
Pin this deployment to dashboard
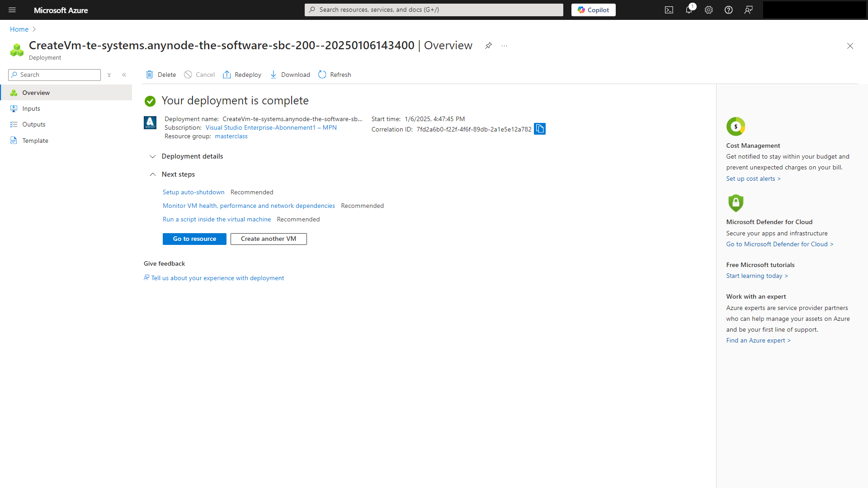[488, 46]
